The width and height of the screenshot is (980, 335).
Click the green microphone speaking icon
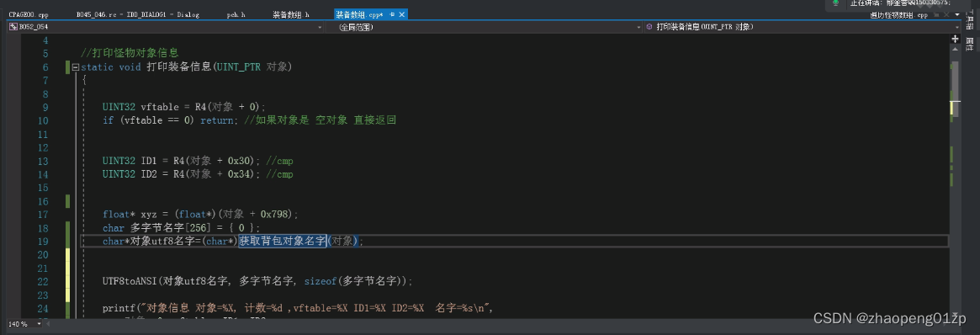click(835, 3)
